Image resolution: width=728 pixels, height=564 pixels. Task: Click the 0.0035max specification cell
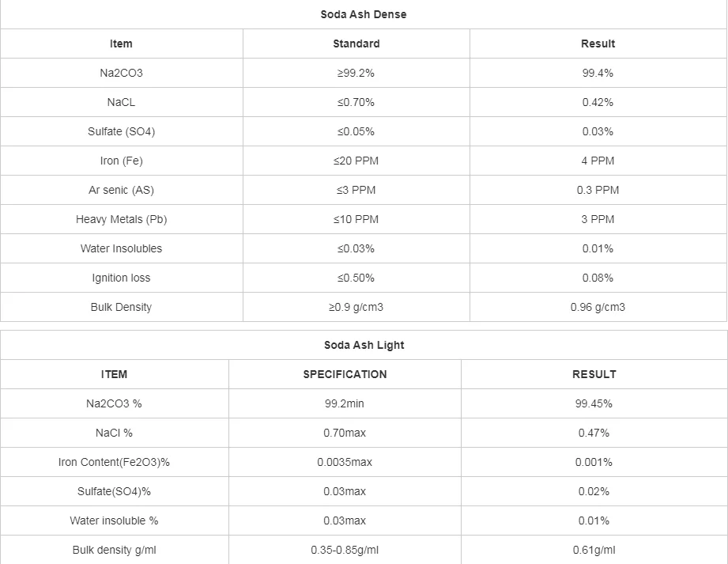point(345,462)
